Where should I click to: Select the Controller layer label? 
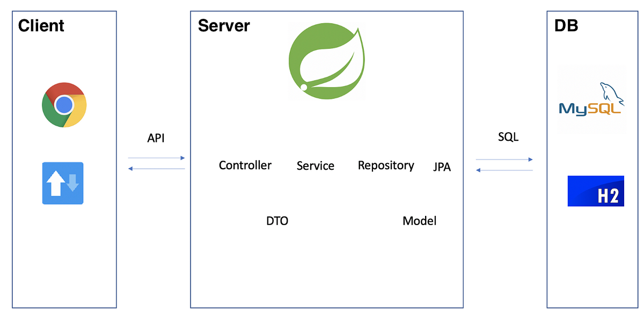pos(245,165)
